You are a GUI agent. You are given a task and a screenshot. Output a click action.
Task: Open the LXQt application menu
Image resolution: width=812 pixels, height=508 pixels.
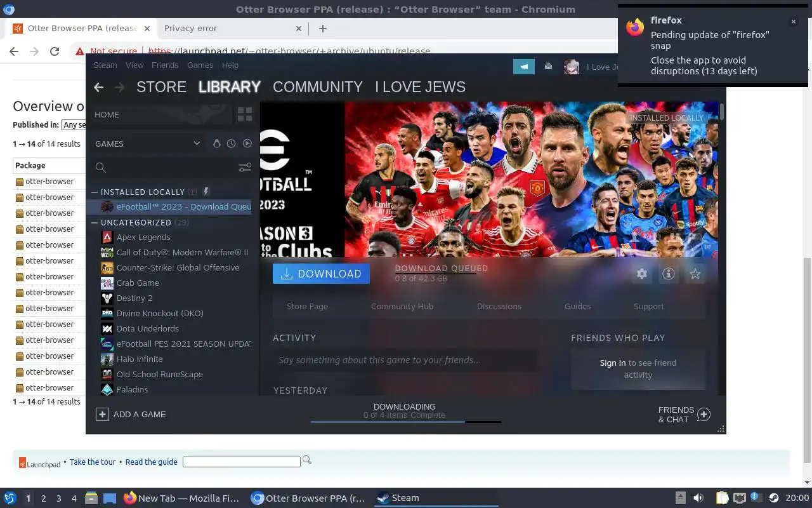(x=10, y=498)
